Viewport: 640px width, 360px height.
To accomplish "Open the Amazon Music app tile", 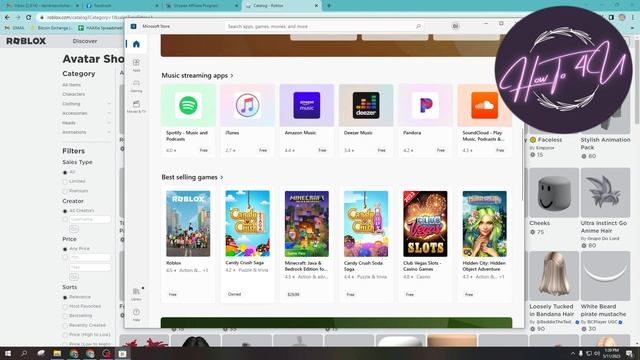I will tap(307, 120).
